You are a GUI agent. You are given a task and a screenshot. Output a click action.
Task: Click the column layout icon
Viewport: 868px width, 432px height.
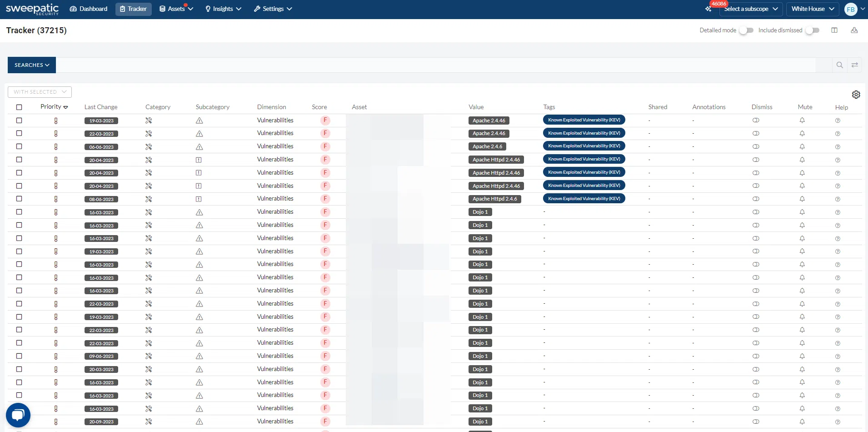[834, 30]
